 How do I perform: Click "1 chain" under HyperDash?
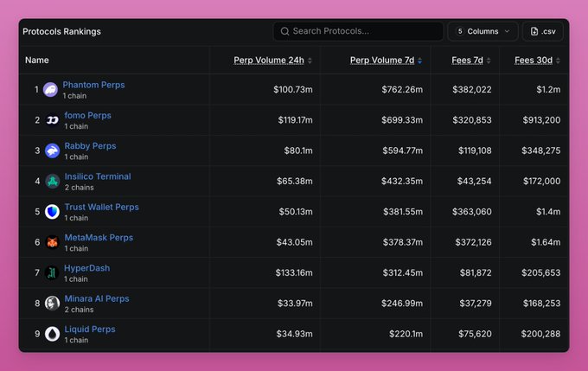pos(76,279)
